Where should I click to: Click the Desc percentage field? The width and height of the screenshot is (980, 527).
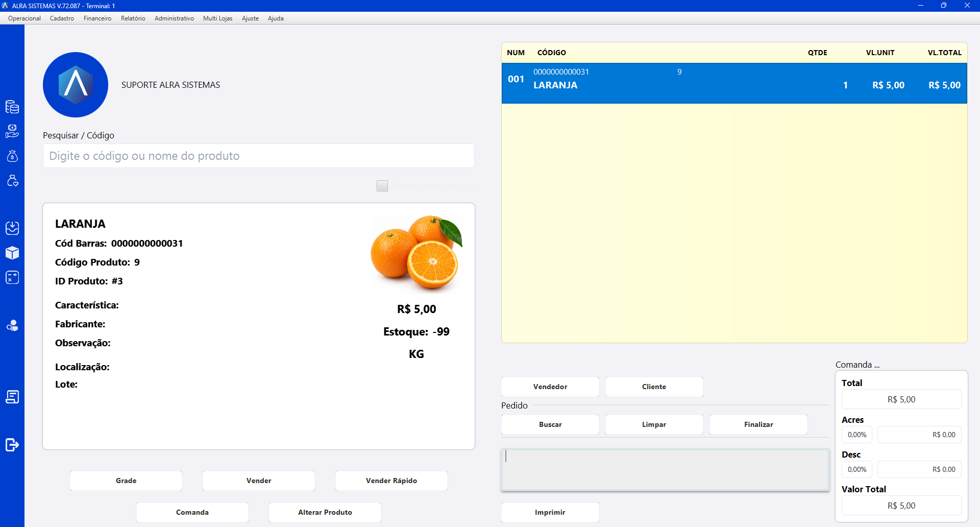[x=857, y=469]
